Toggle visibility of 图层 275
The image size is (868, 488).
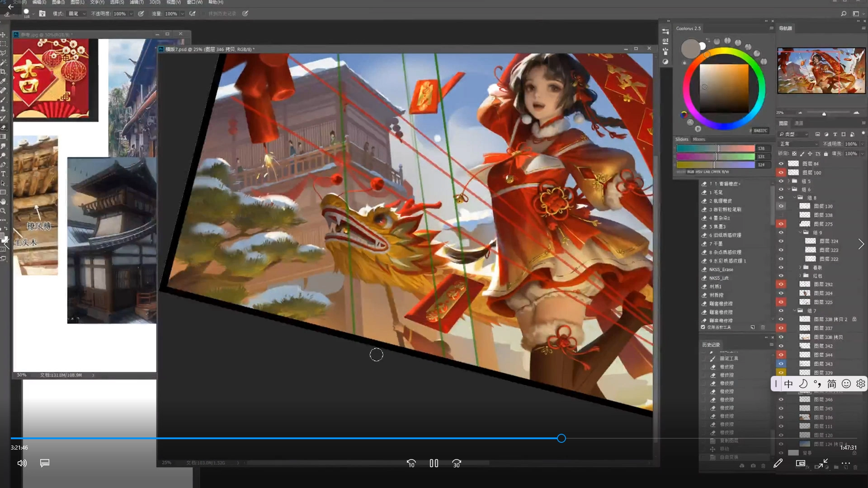click(x=781, y=224)
